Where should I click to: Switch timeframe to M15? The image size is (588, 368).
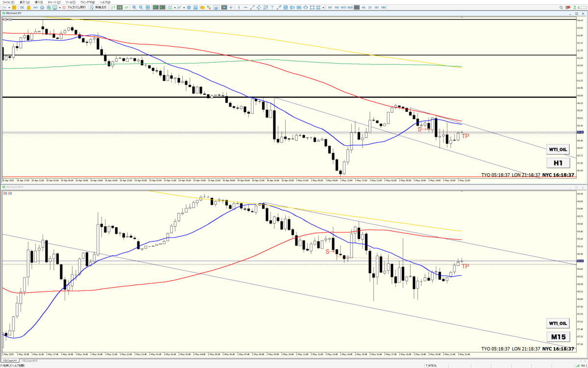[x=343, y=7]
